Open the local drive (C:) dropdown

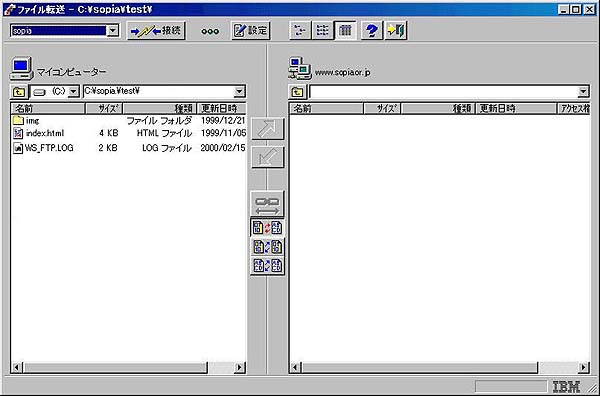[x=74, y=92]
